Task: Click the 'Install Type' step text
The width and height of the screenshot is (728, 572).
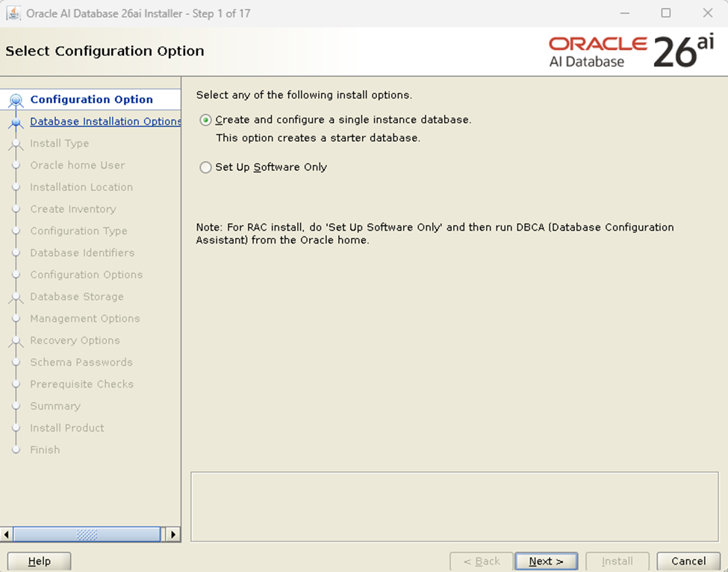Action: [x=60, y=143]
